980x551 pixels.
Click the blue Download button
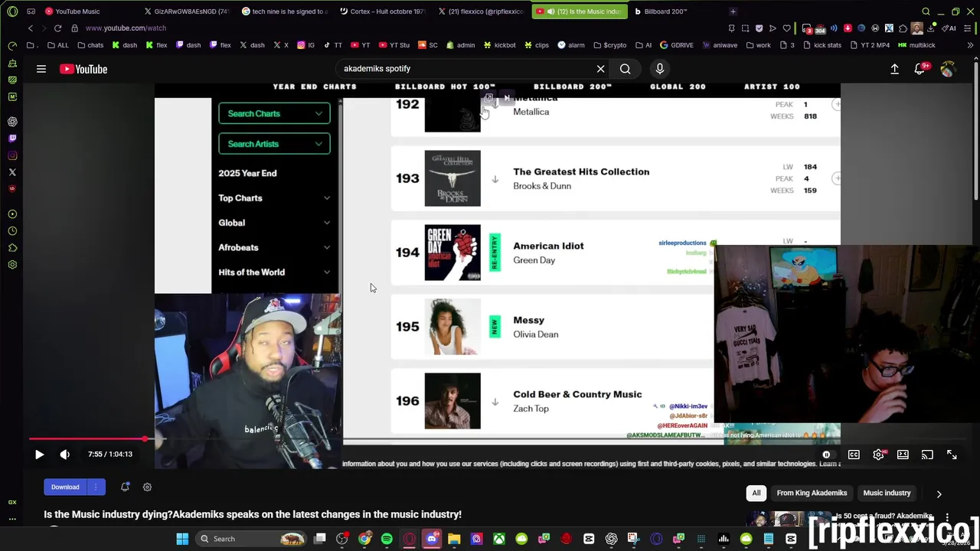pyautogui.click(x=65, y=487)
